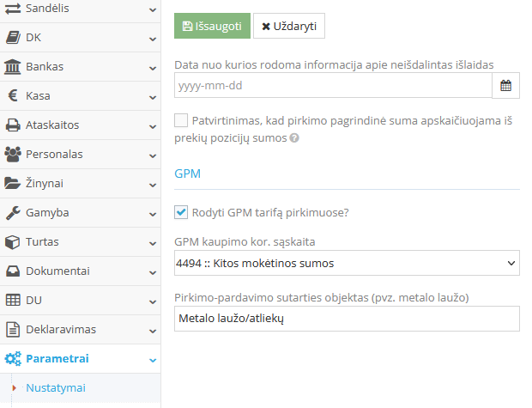
Task: Click the Gamyba wrench icon
Action: (13, 213)
